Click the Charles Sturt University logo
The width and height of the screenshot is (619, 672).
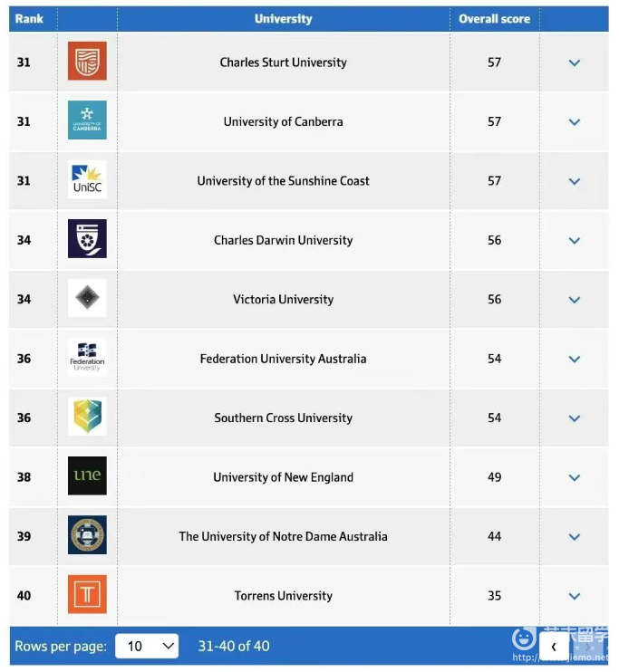(87, 62)
